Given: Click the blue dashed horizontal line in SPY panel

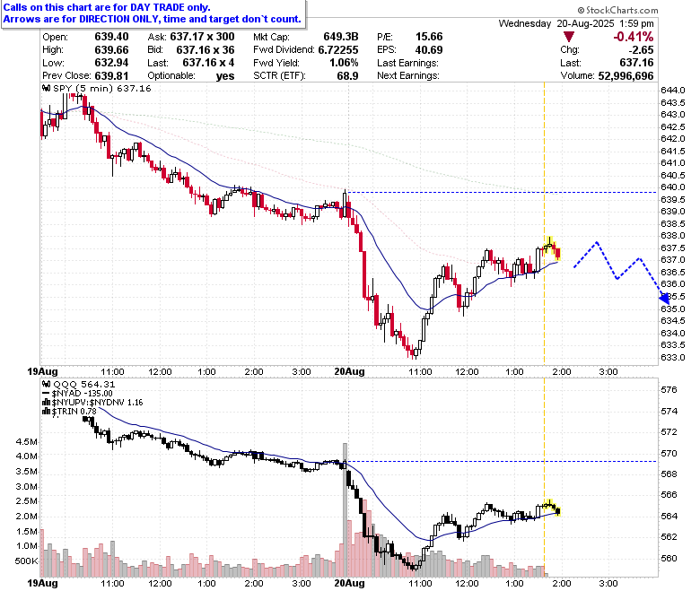Looking at the screenshot, I should coord(502,192).
